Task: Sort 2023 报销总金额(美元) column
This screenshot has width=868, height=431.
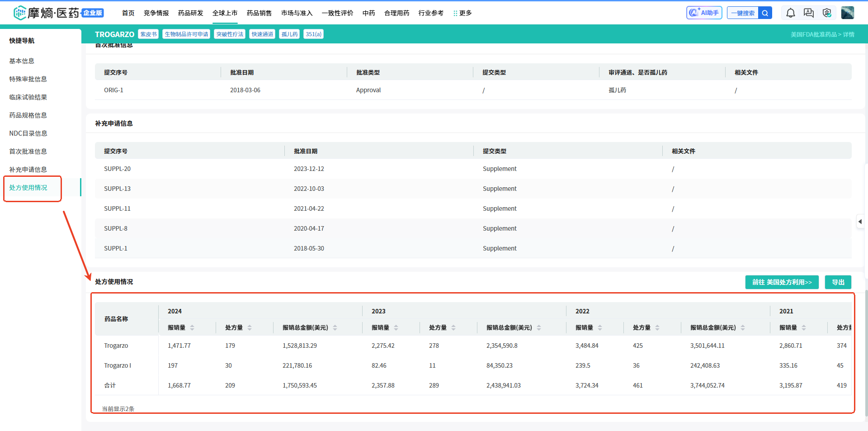Action: [x=539, y=327]
